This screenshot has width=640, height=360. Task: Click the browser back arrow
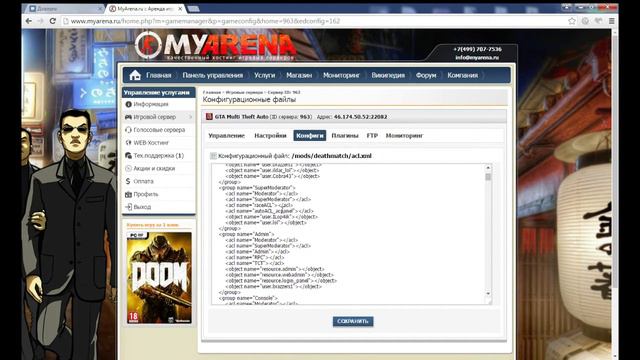tap(29, 21)
